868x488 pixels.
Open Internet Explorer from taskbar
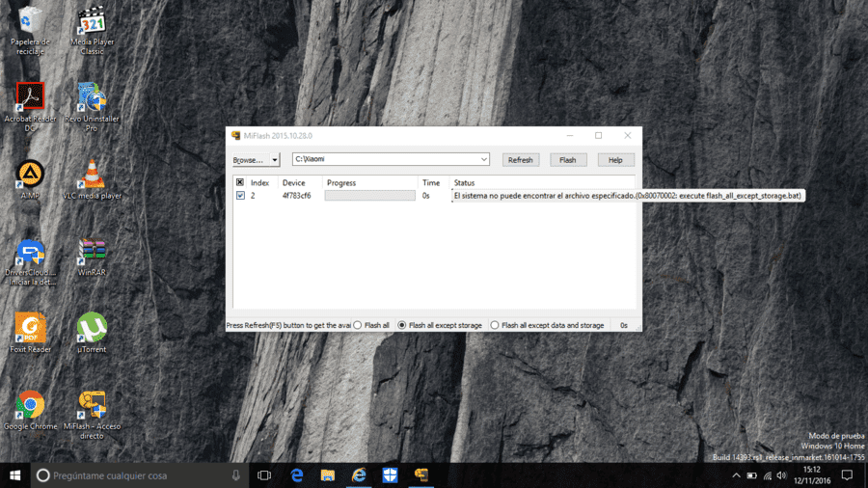(359, 475)
